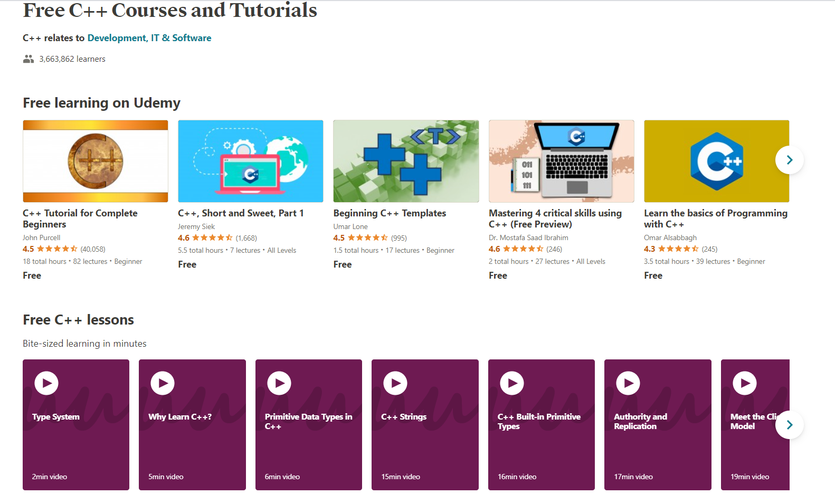Play the Why Learn C++? lesson
This screenshot has height=504, width=835.
163,383
